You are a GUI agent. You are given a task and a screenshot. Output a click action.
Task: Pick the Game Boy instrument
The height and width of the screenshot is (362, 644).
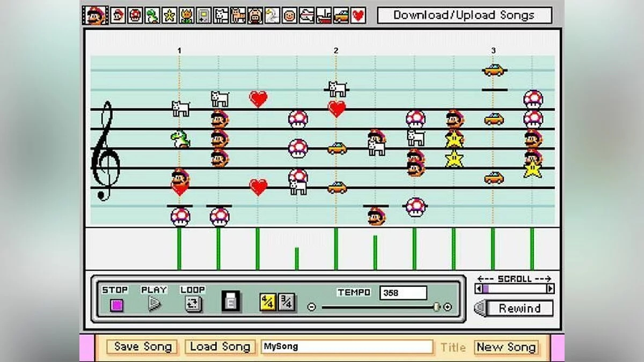[204, 16]
